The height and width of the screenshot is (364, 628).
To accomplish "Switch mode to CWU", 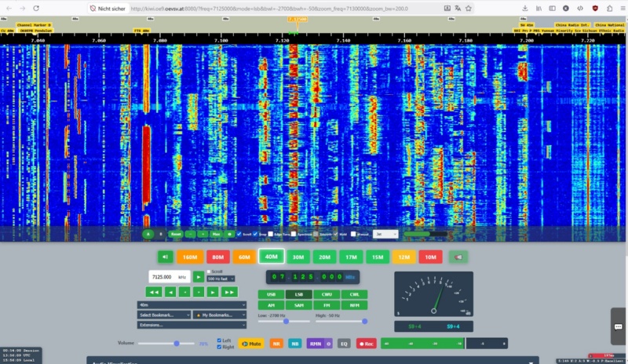I will point(326,295).
